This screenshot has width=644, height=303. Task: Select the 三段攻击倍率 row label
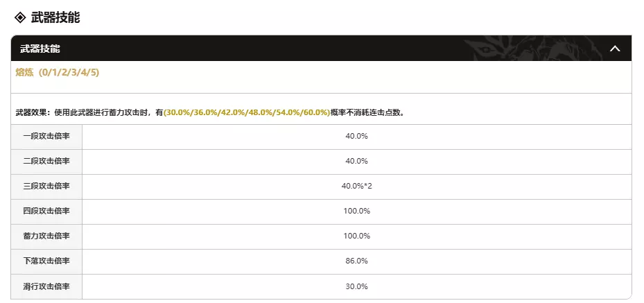[46, 187]
